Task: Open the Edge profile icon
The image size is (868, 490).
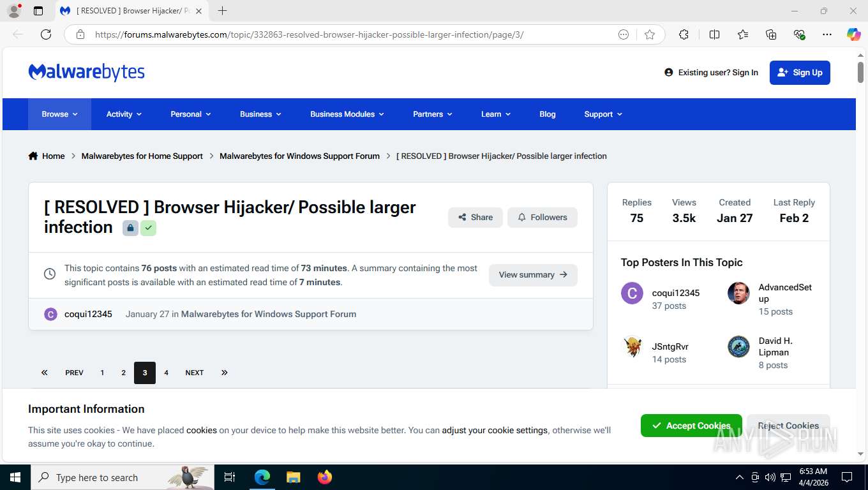Action: pyautogui.click(x=14, y=11)
